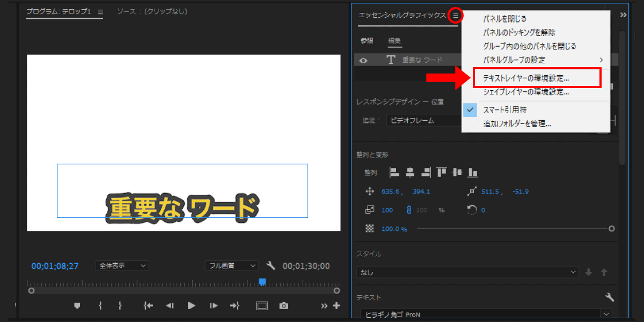Image resolution: width=644 pixels, height=322 pixels.
Task: Click the position Y value 394.1
Action: click(421, 192)
